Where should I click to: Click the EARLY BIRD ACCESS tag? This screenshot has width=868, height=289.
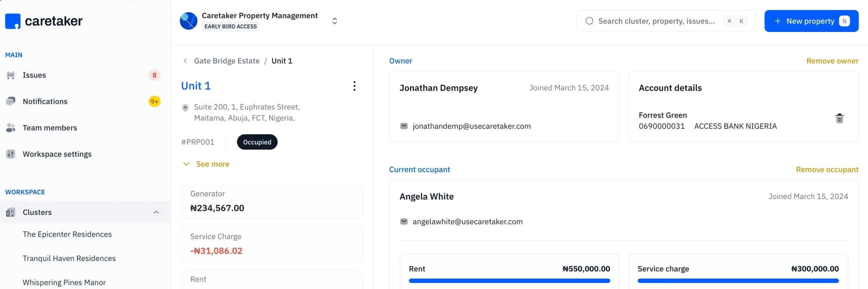[230, 27]
